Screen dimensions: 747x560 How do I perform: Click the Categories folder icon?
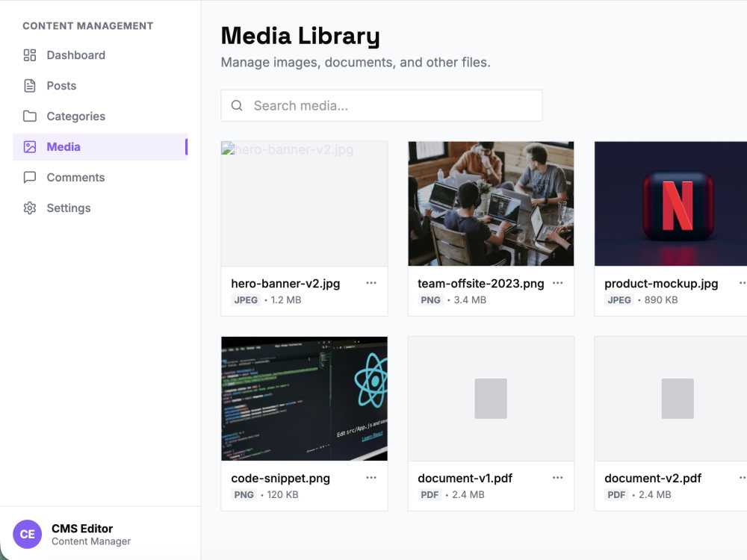coord(30,116)
